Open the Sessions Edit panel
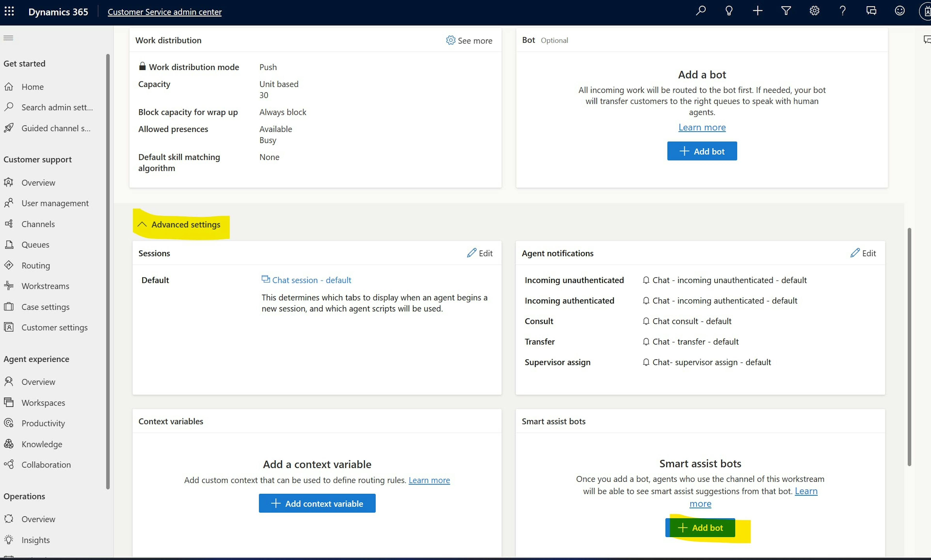Screen dimensions: 931x560 [x=480, y=253]
